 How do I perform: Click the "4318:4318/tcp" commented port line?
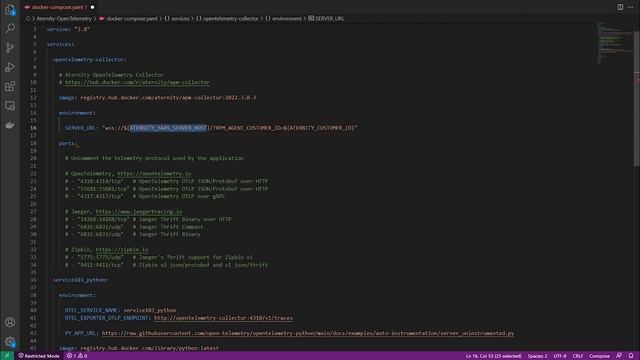(x=167, y=181)
